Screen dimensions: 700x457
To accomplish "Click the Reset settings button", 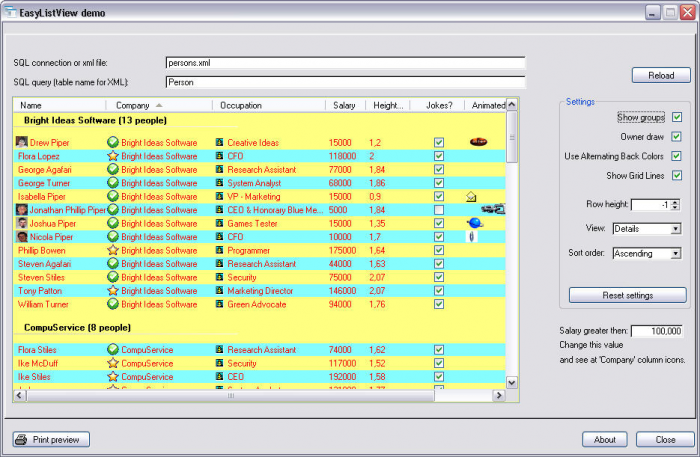I will tap(628, 295).
